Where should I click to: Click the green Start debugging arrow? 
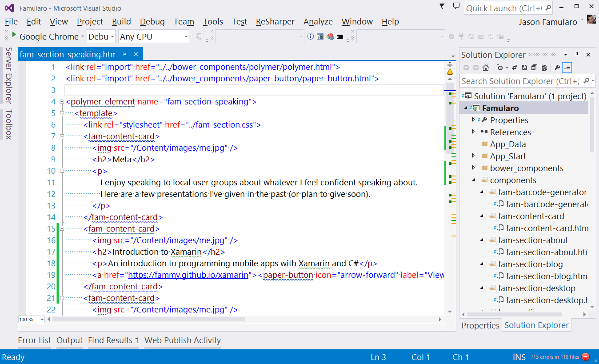[14, 35]
